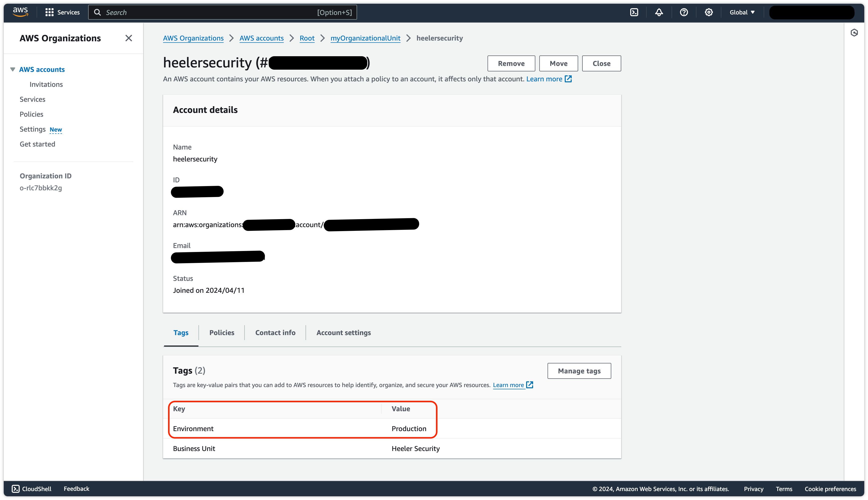
Task: Click the Manage tags button
Action: point(579,371)
